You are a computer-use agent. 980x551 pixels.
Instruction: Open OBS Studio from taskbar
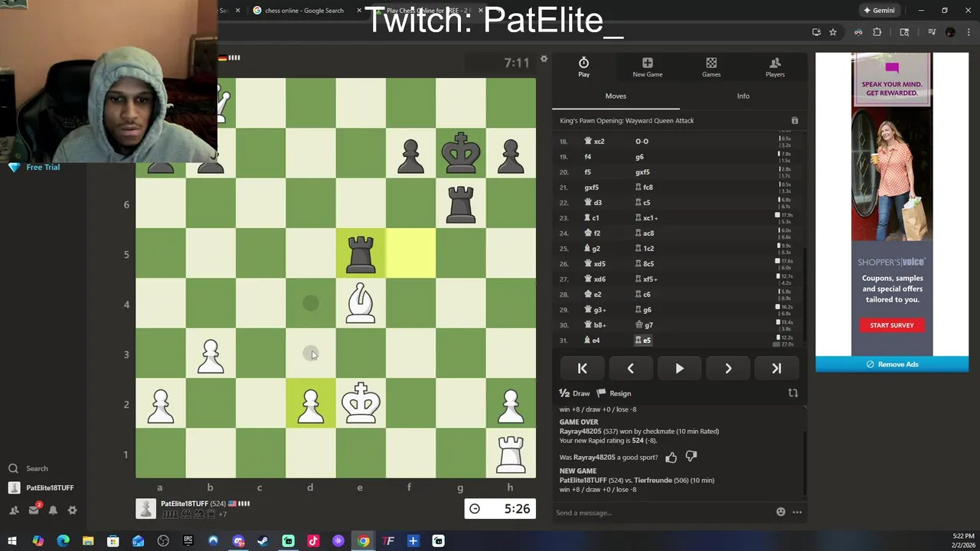click(163, 541)
